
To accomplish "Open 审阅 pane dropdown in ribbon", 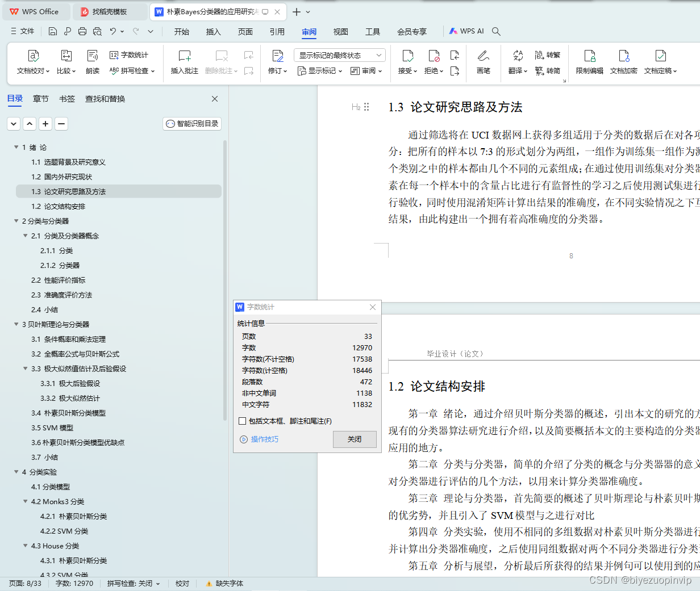I will [x=366, y=71].
